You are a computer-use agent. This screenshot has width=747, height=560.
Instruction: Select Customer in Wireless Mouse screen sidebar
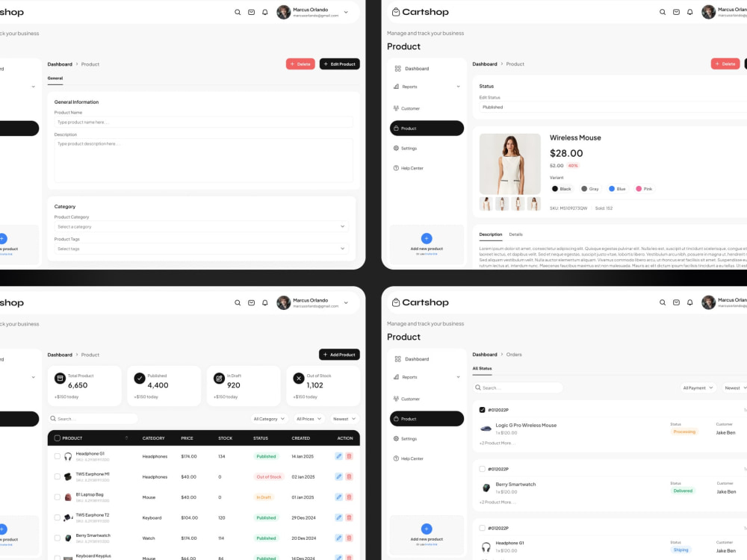[406, 108]
